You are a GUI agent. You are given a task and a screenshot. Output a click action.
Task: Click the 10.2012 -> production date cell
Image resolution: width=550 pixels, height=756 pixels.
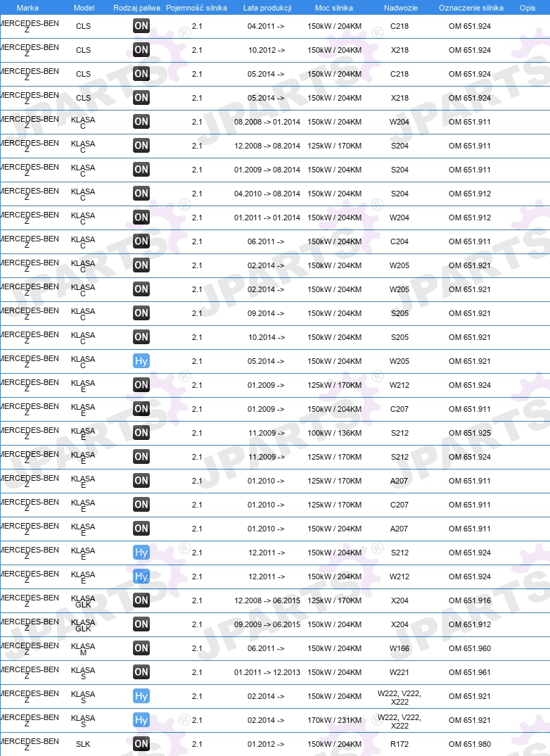(267, 50)
